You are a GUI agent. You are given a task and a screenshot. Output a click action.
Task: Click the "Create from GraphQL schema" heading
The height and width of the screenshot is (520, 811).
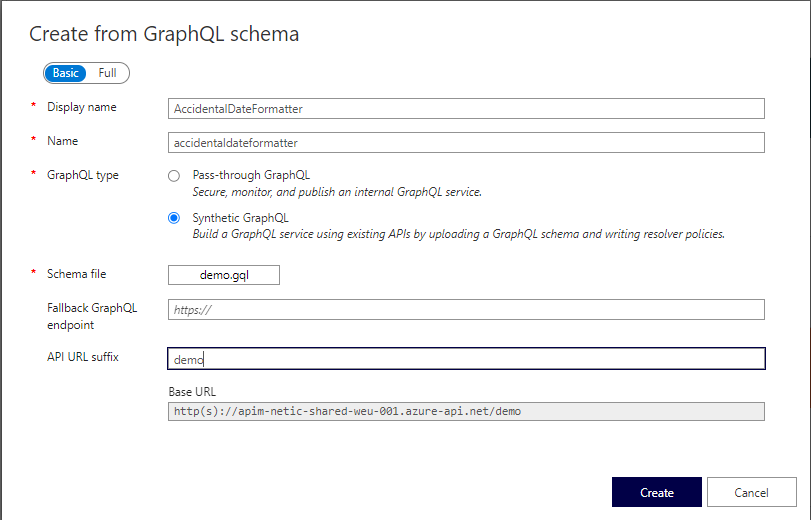tap(164, 34)
